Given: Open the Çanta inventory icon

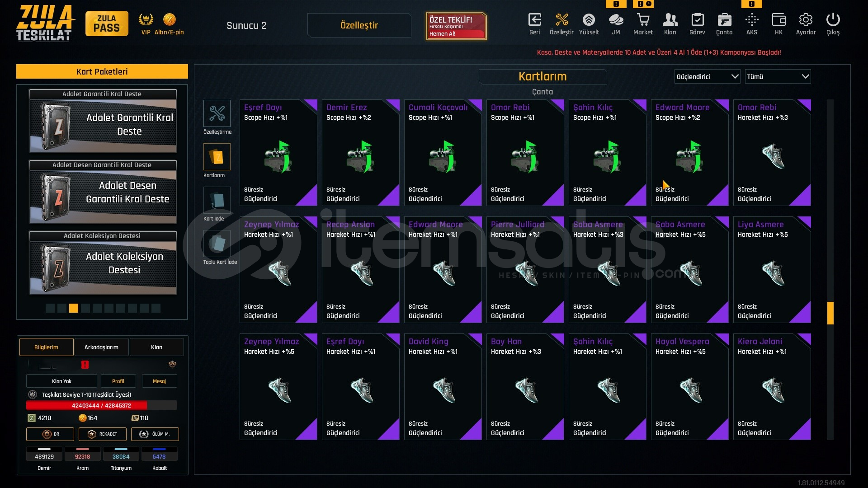Looking at the screenshot, I should coord(724,20).
